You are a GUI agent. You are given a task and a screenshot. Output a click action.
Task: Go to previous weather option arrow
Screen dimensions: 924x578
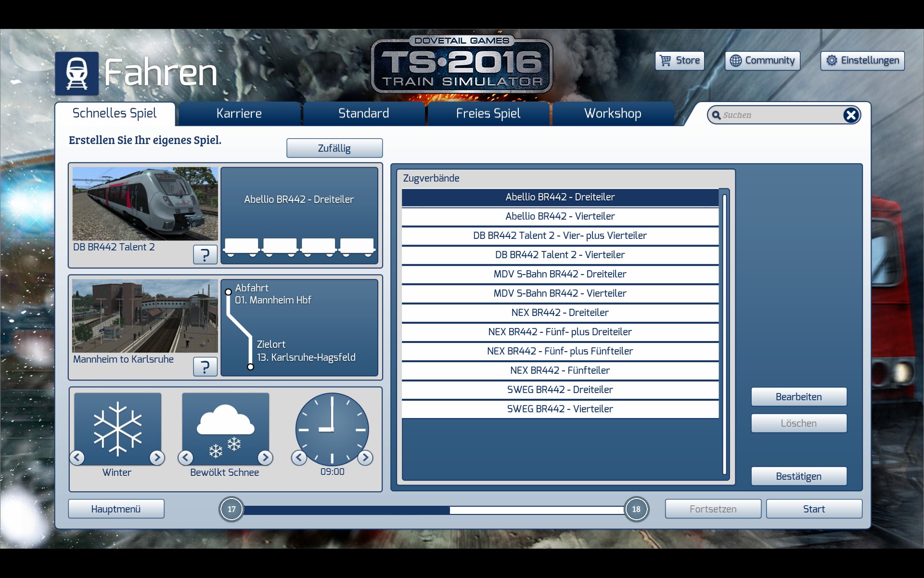(x=186, y=458)
